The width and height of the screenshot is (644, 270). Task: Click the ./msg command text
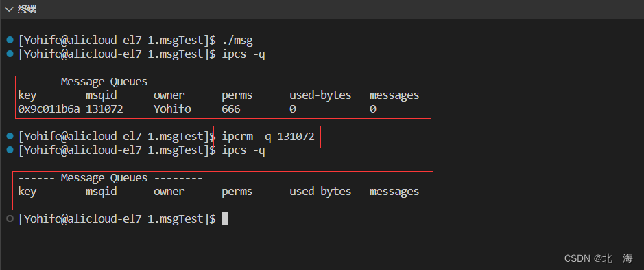click(237, 41)
